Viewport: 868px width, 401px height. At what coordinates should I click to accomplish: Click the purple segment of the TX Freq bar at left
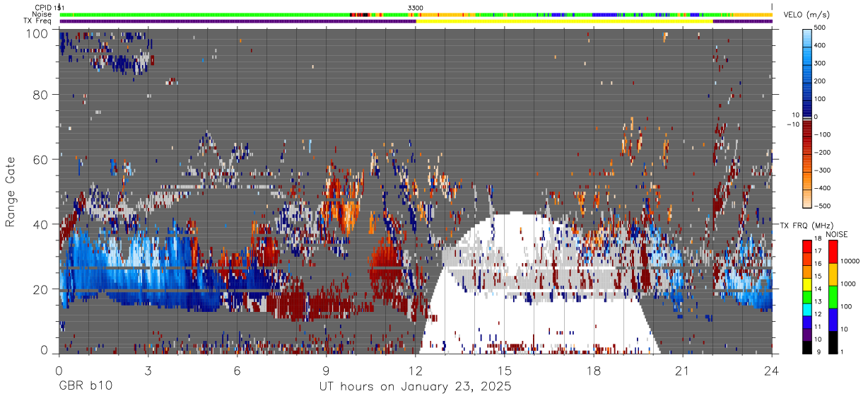(237, 21)
